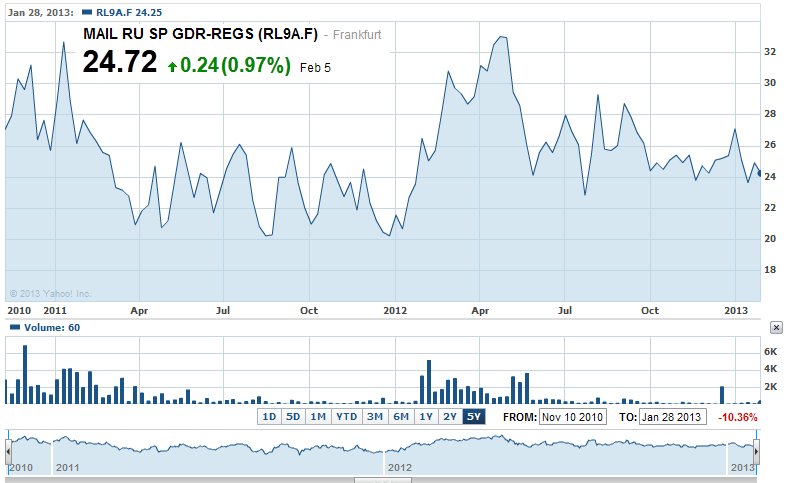
Task: Click the Jan 28, 2013 date readout
Action: 41,13
